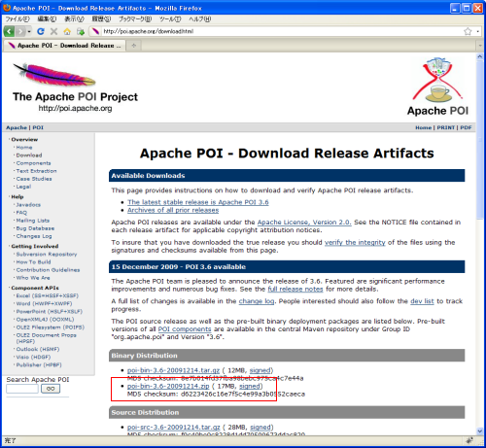
Task: Click the status bar icon at bottom right
Action: point(469,440)
